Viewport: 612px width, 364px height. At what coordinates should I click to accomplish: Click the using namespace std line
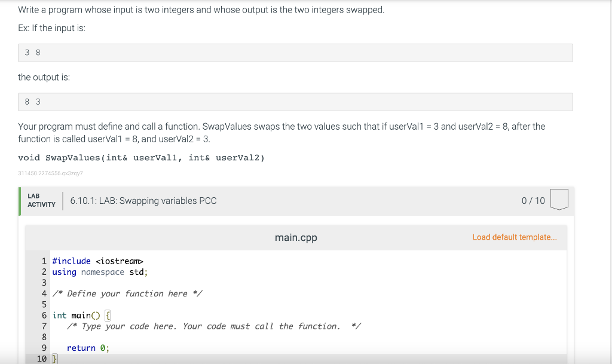(100, 272)
